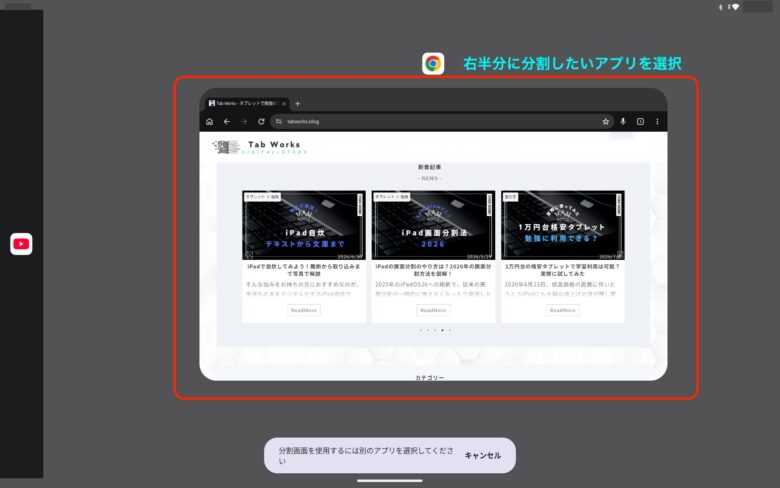Close the Tab Works browser tab
The image size is (780, 488).
(x=284, y=103)
